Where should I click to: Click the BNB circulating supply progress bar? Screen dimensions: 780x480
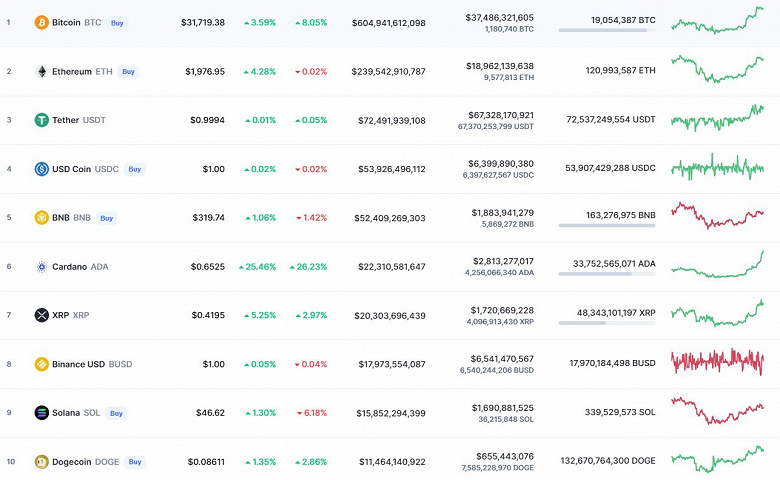pos(606,226)
